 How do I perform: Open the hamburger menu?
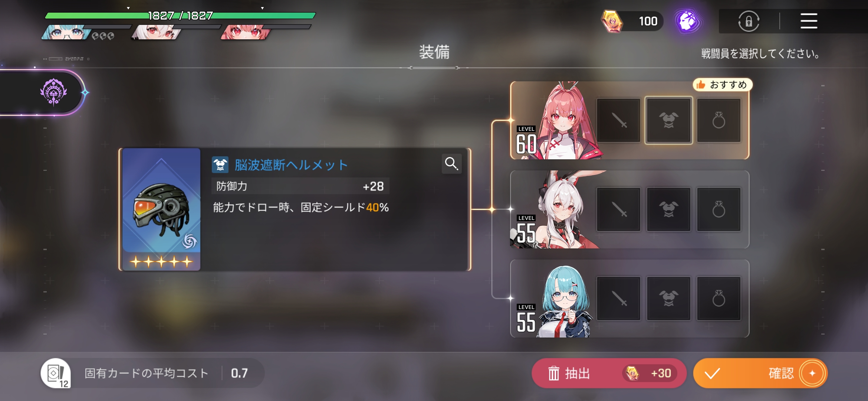point(809,21)
